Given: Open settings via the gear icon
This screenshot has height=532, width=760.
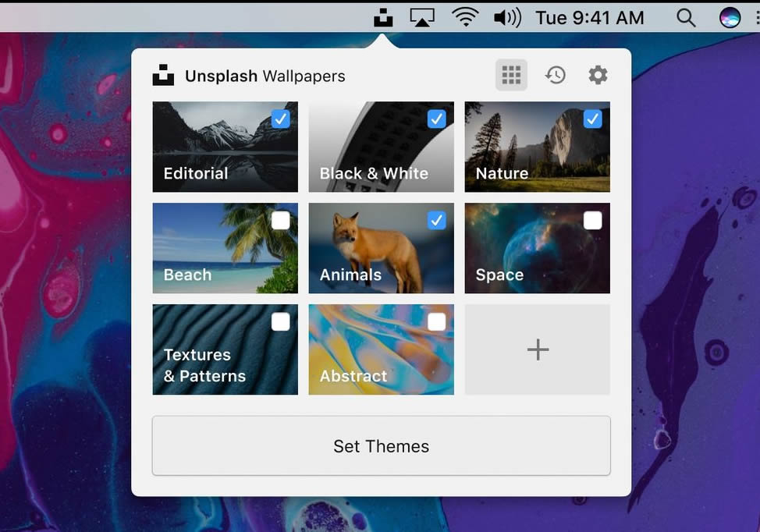Looking at the screenshot, I should pos(598,76).
